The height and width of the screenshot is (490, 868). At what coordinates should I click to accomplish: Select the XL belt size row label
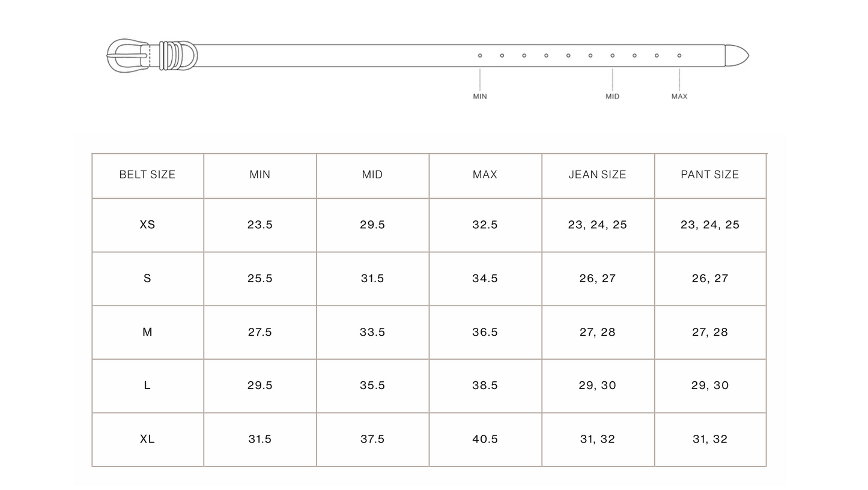pos(147,439)
